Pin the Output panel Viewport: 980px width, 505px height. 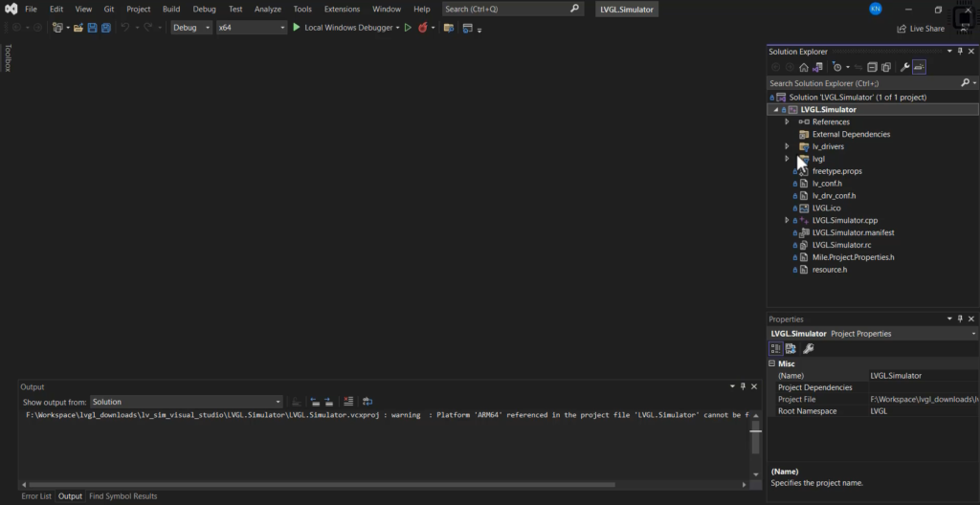point(743,386)
